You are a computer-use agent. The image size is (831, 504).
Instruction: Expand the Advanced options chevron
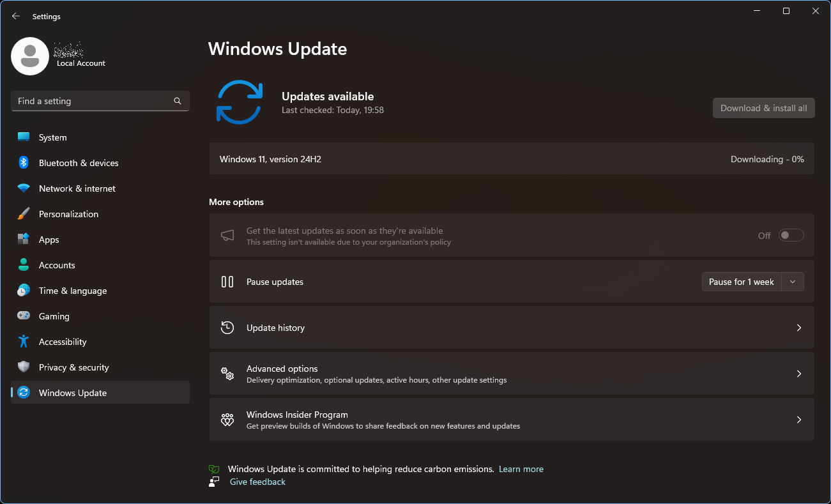tap(799, 374)
